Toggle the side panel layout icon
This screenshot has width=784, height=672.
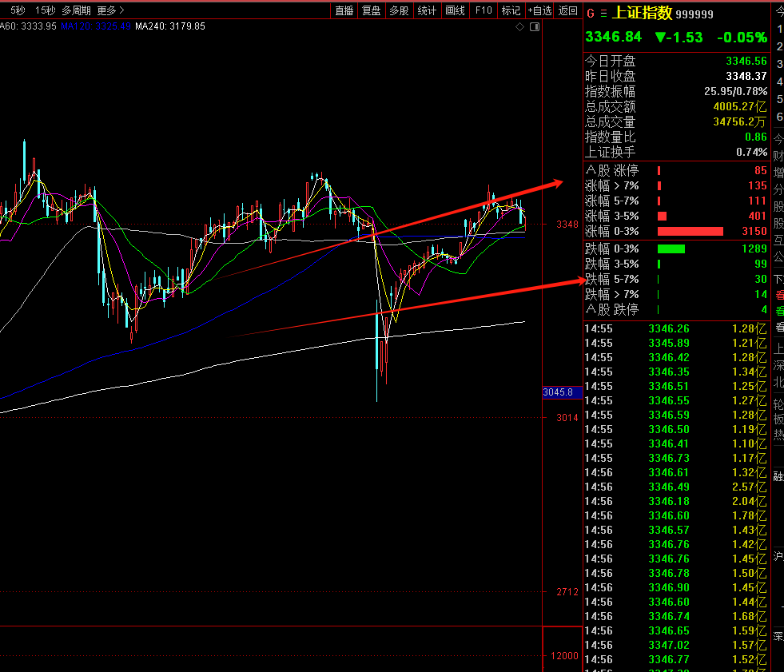pos(535,27)
